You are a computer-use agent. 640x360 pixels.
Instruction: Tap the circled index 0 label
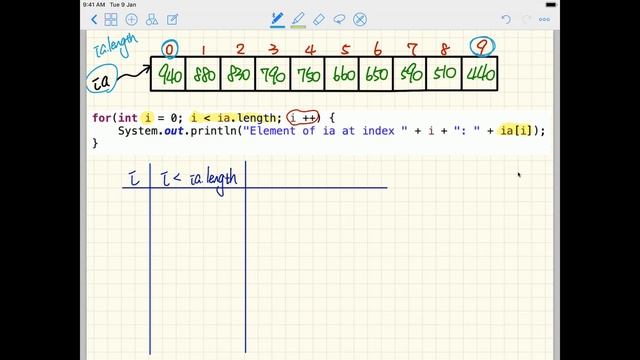[169, 49]
